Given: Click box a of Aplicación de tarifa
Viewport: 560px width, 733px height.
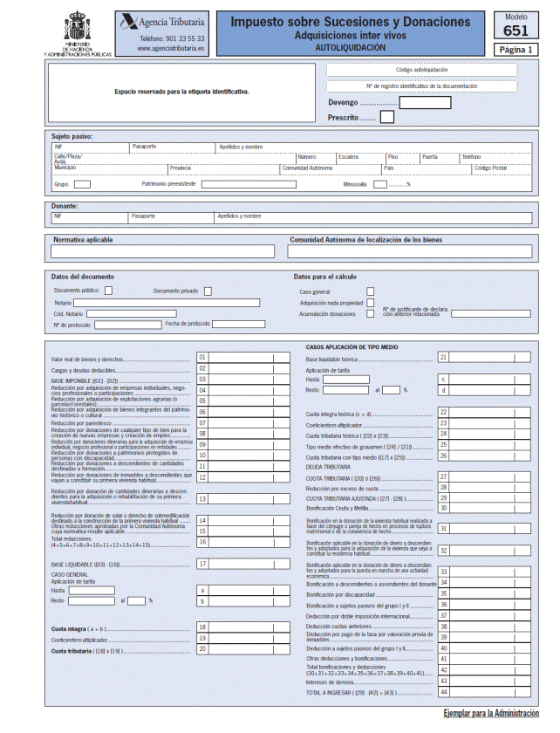Looking at the screenshot, I should pos(249,591).
